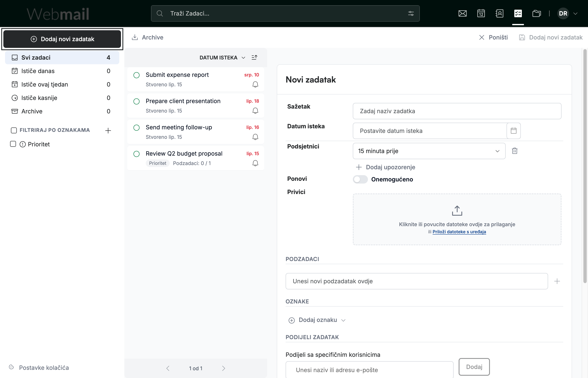The width and height of the screenshot is (588, 378).
Task: Toggle sort order icon beside Datum isteka
Action: [255, 58]
